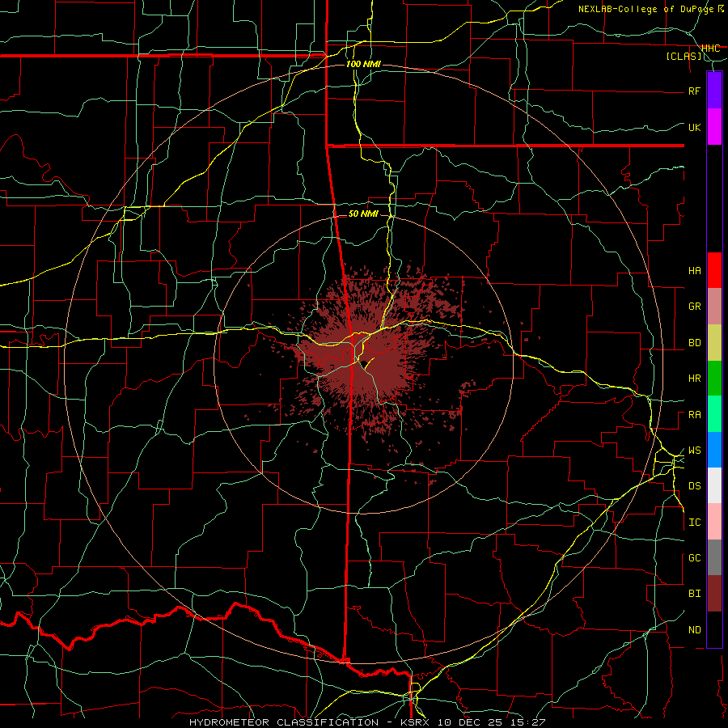The height and width of the screenshot is (728, 728).
Task: Click the gray GC legend swatch
Action: [714, 557]
